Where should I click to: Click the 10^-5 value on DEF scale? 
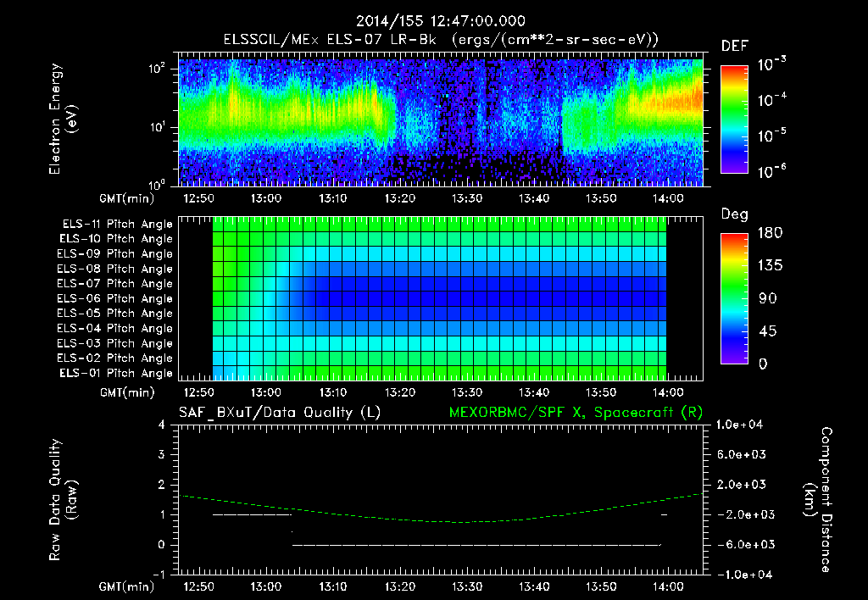click(x=771, y=136)
